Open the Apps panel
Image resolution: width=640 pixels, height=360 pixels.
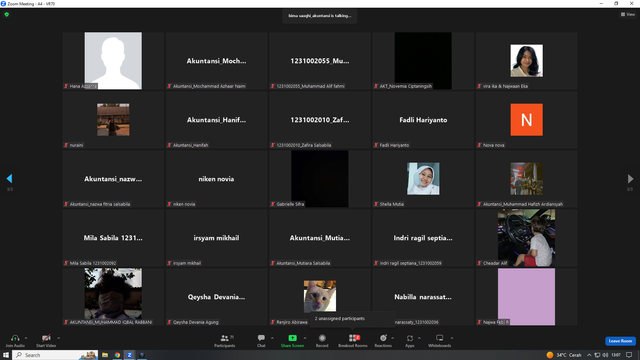pos(410,340)
